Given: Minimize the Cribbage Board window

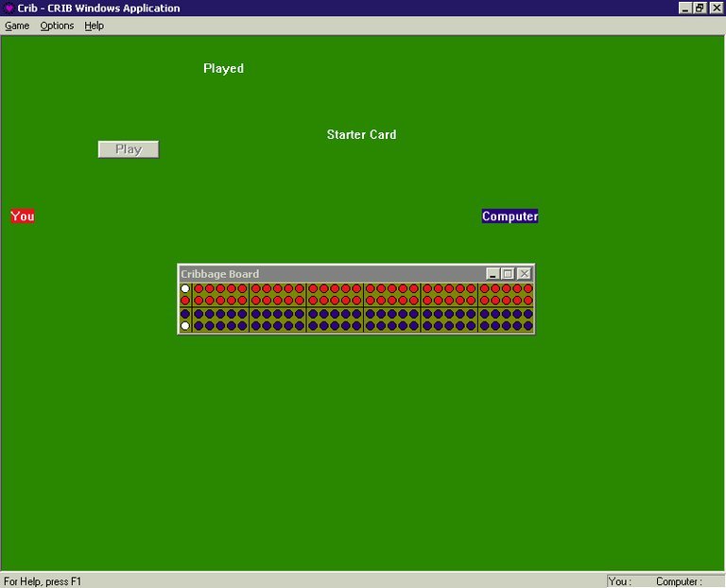Looking at the screenshot, I should click(x=493, y=274).
